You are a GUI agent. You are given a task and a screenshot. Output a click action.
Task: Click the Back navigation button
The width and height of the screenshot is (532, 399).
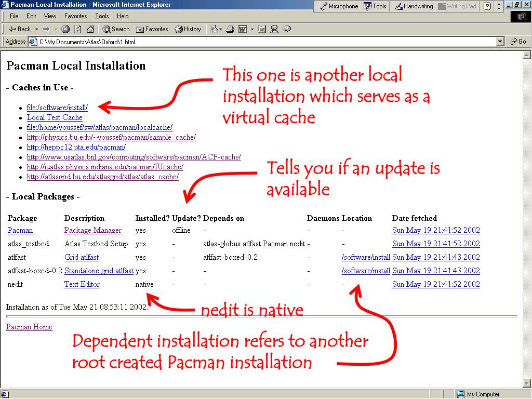click(20, 29)
